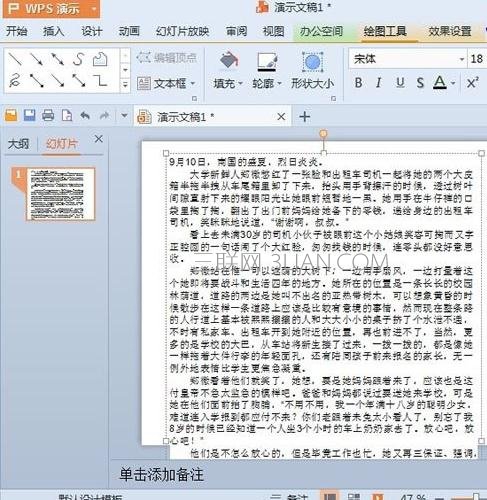Open the 办公空间 ribbon tab
This screenshot has width=487, height=500.
coord(321,31)
